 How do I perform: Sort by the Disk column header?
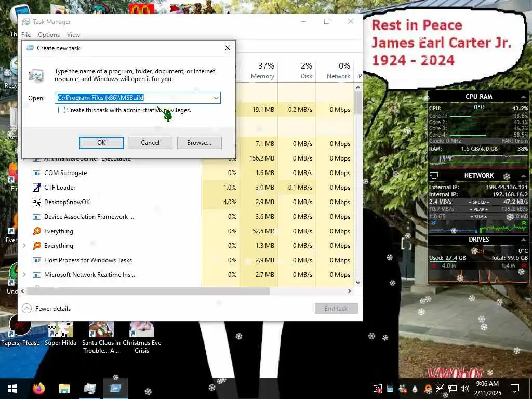point(297,71)
